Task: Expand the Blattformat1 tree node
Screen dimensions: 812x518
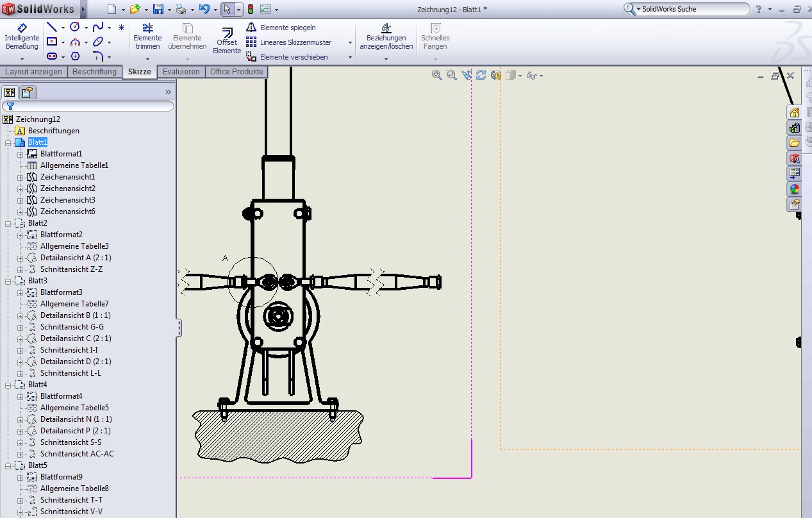Action: pyautogui.click(x=21, y=154)
